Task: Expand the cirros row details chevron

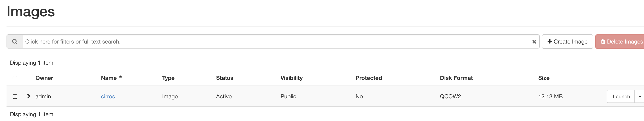Action: click(28, 96)
